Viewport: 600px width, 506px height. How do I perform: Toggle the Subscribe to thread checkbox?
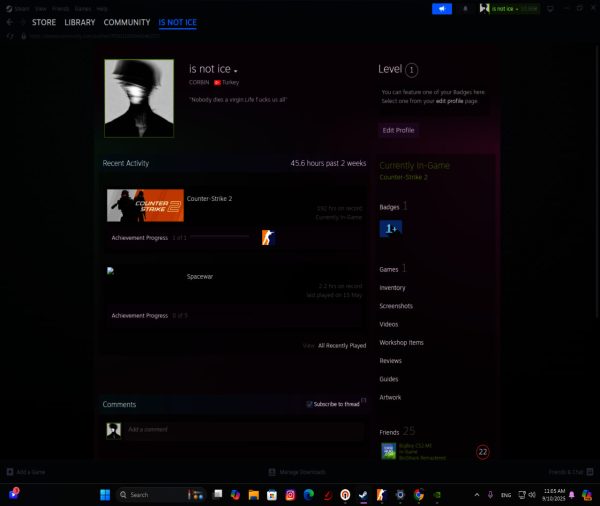310,404
